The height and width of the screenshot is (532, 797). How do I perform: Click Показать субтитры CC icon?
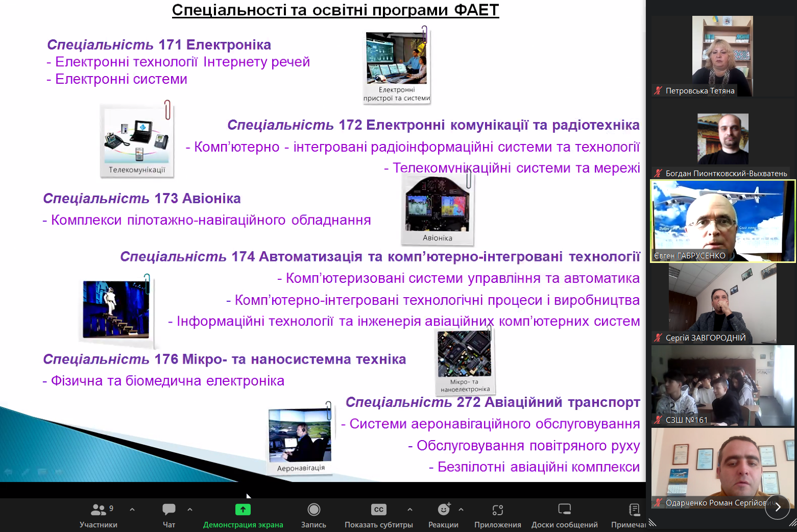pos(378,510)
